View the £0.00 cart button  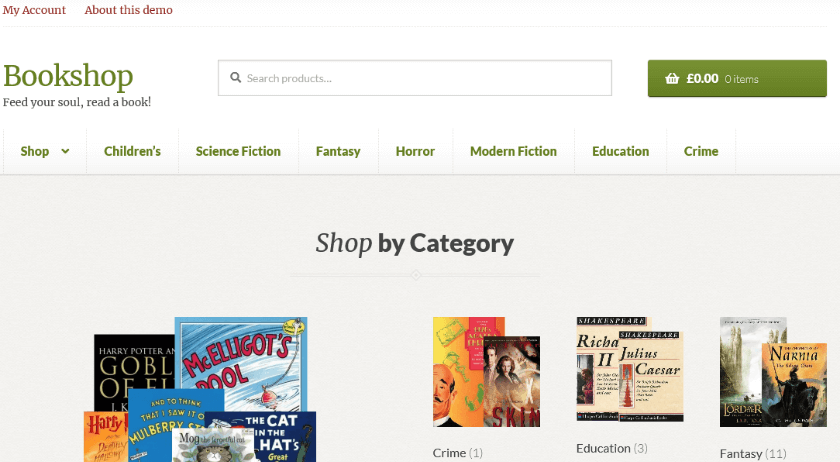pyautogui.click(x=737, y=78)
